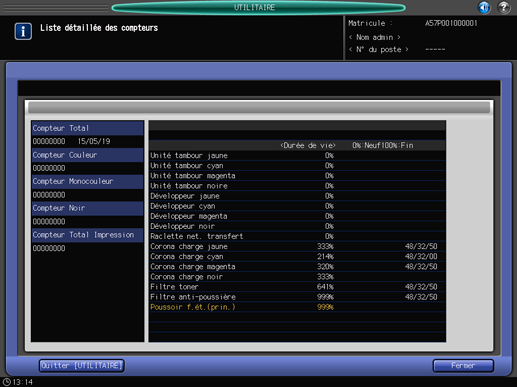Click the Filtre anti-poussière row

pos(297,297)
